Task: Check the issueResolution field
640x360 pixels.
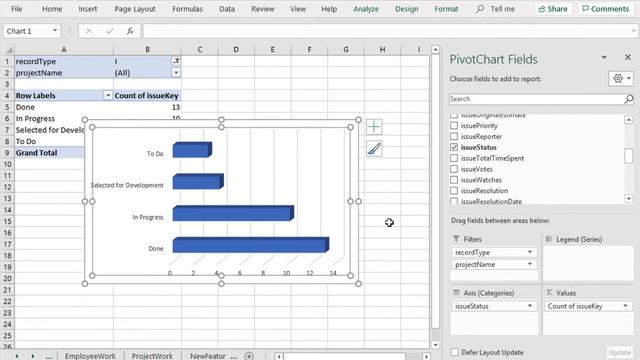Action: click(x=454, y=191)
